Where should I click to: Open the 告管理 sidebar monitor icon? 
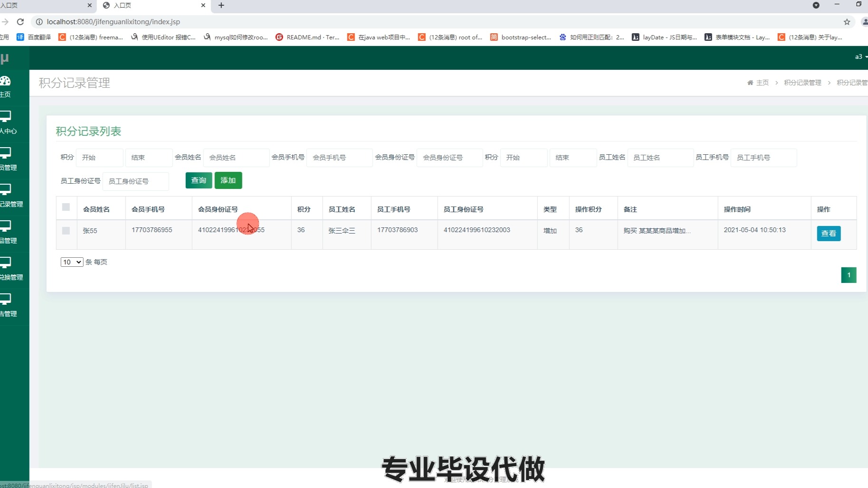point(5,299)
